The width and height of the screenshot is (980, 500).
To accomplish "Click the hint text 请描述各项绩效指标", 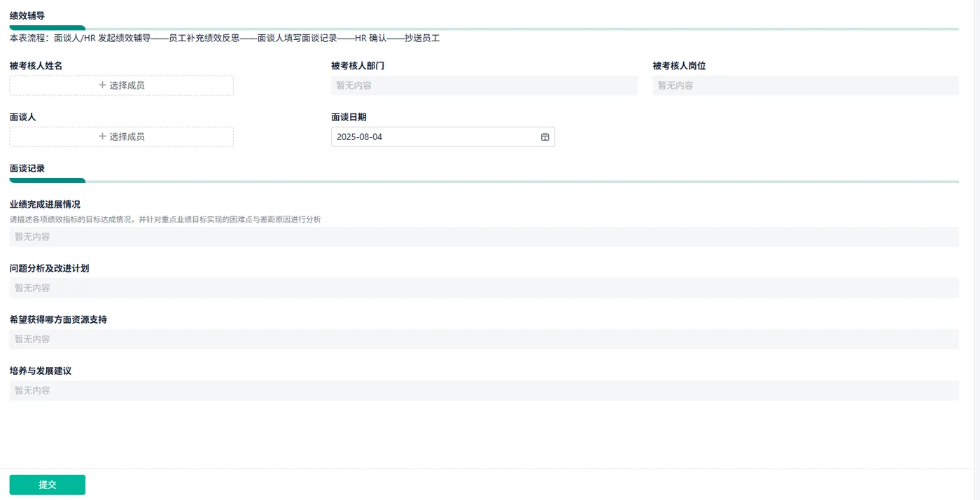I will pos(165,219).
